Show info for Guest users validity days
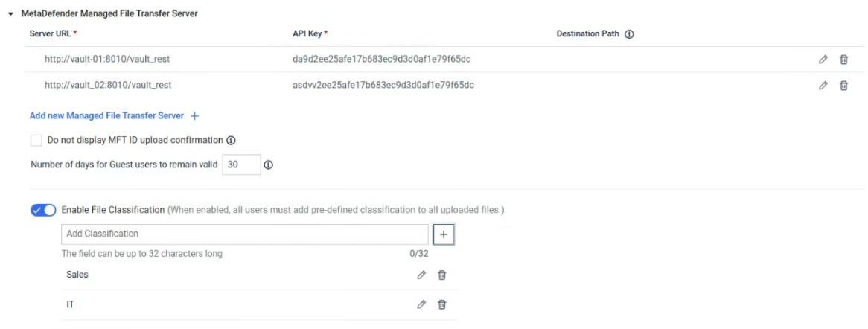Screen dimensions: 868x329 pyautogui.click(x=267, y=165)
